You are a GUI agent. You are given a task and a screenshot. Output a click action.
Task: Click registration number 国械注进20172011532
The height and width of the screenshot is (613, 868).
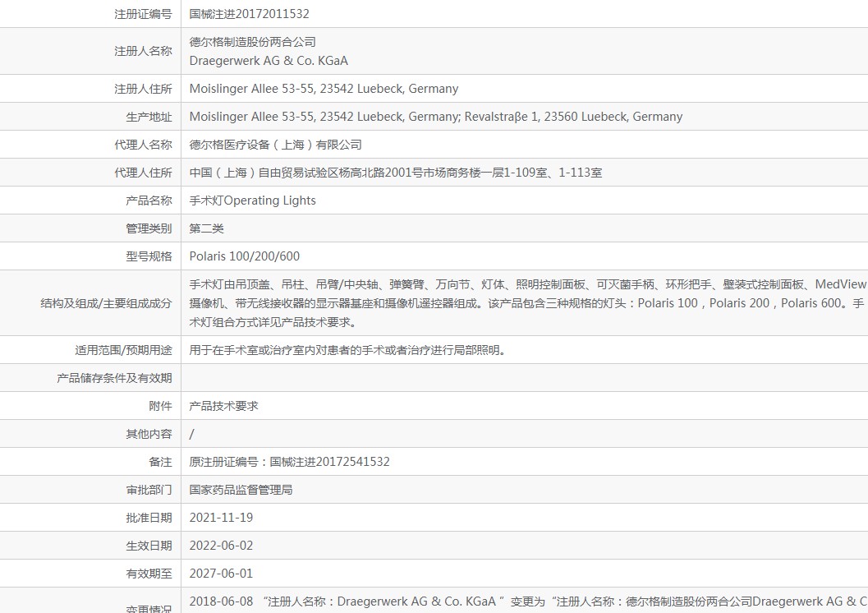(249, 14)
